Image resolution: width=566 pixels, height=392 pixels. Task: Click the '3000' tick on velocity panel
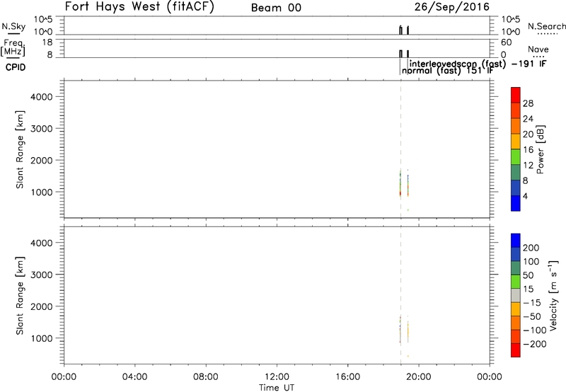pyautogui.click(x=42, y=275)
